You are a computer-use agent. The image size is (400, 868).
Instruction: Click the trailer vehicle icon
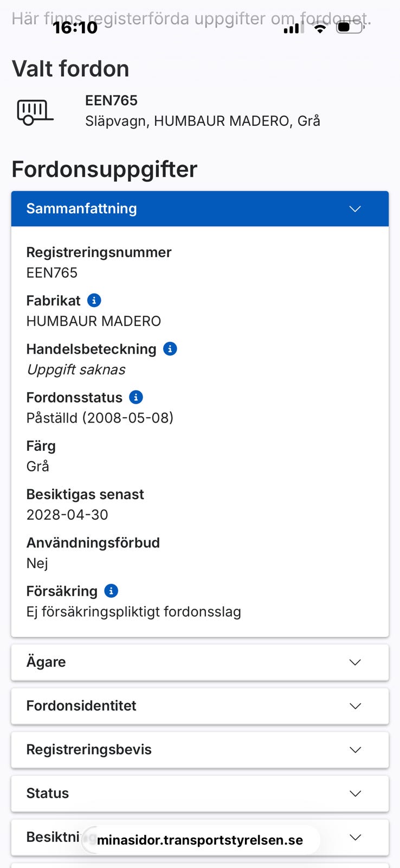[x=35, y=112]
